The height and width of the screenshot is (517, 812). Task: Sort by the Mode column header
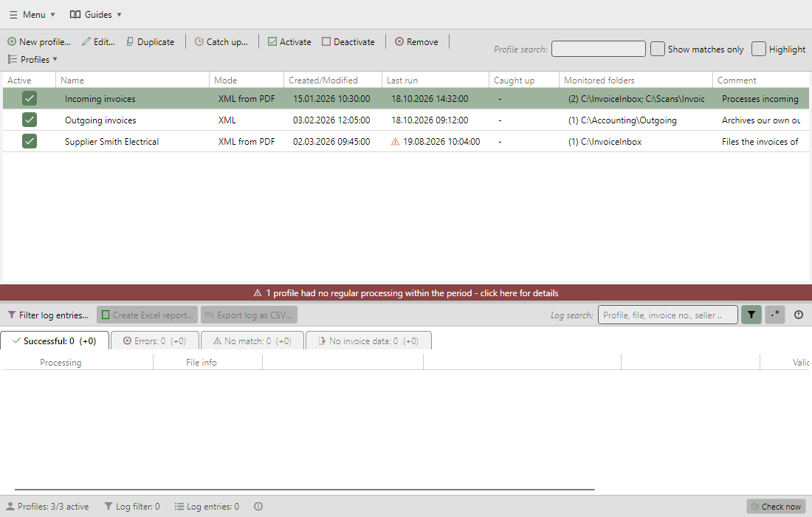246,81
